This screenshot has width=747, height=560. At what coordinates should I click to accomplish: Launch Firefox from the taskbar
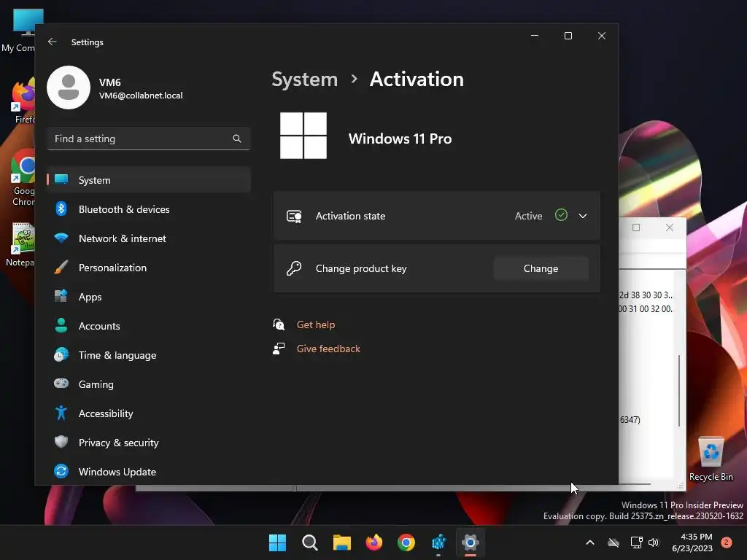coord(374,542)
